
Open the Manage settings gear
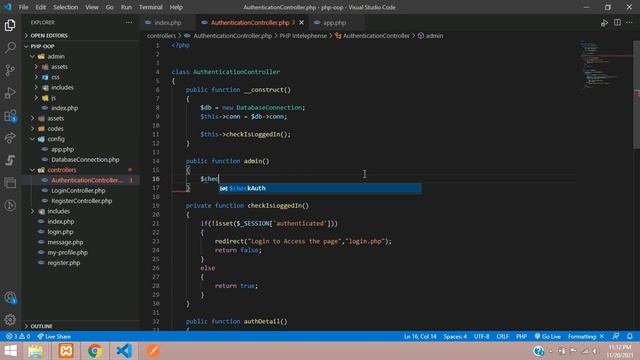pos(10,320)
